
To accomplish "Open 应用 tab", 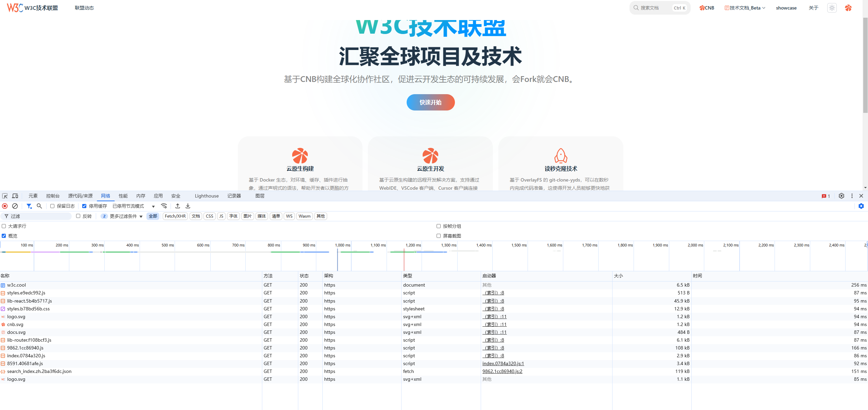I will click(x=158, y=196).
